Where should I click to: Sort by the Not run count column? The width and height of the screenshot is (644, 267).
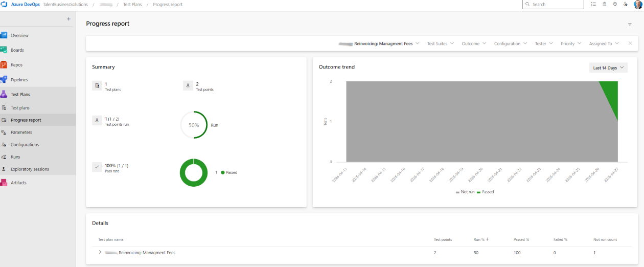[605, 239]
